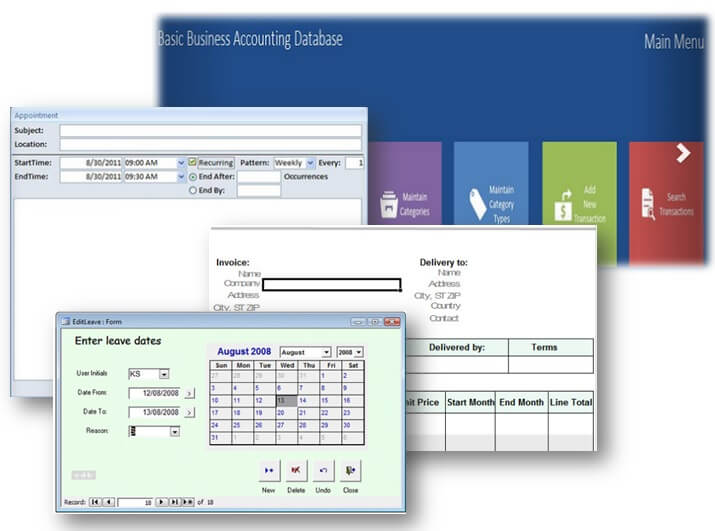Click the EditLeave form title bar icon
This screenshot has width=715, height=531.
pos(66,322)
